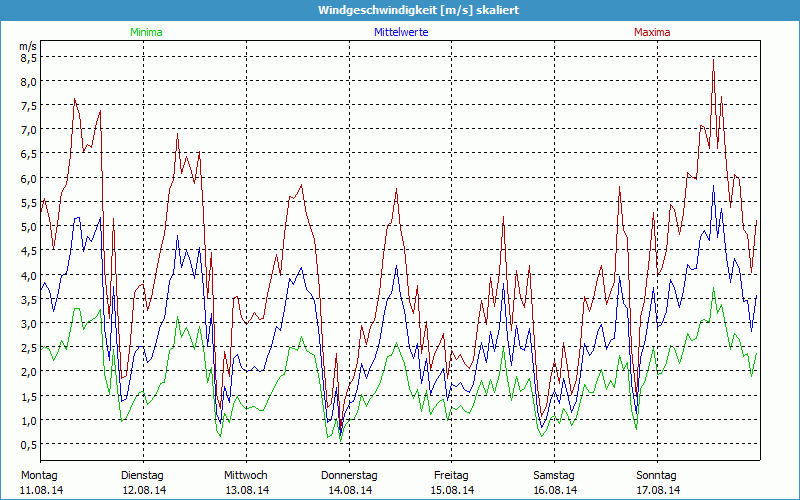Image resolution: width=800 pixels, height=500 pixels.
Task: Click the 4,5 y-axis value
Action: coord(29,251)
